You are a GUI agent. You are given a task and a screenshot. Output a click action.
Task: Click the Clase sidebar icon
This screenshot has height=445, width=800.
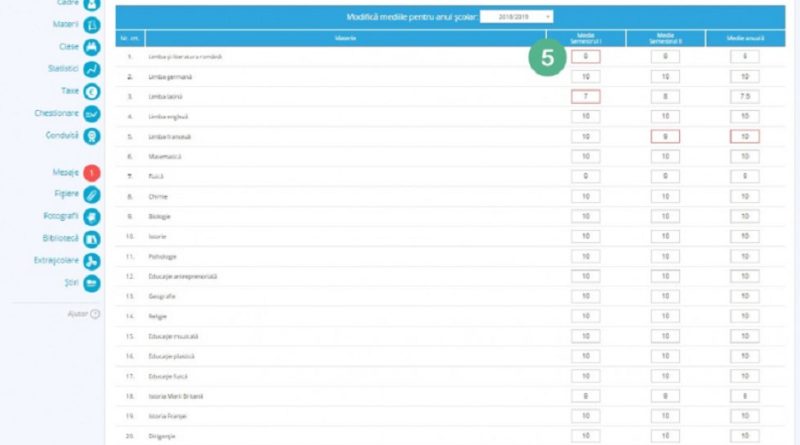(x=92, y=47)
